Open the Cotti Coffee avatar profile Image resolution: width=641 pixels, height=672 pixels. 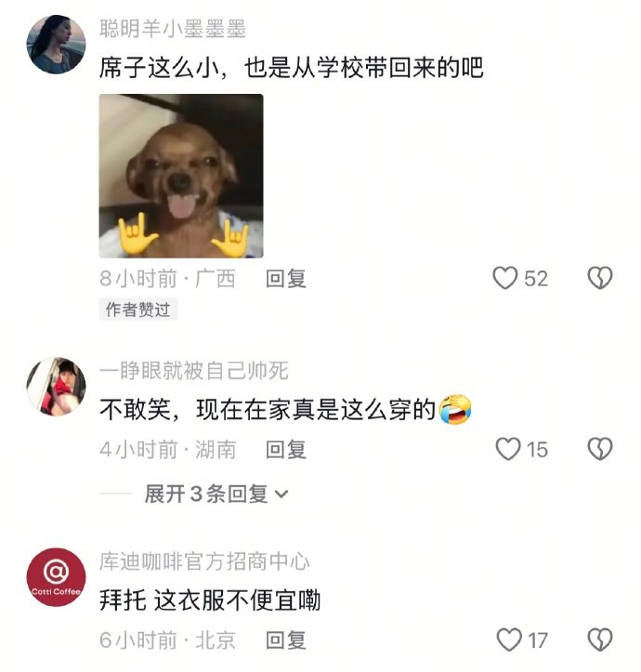(56, 577)
